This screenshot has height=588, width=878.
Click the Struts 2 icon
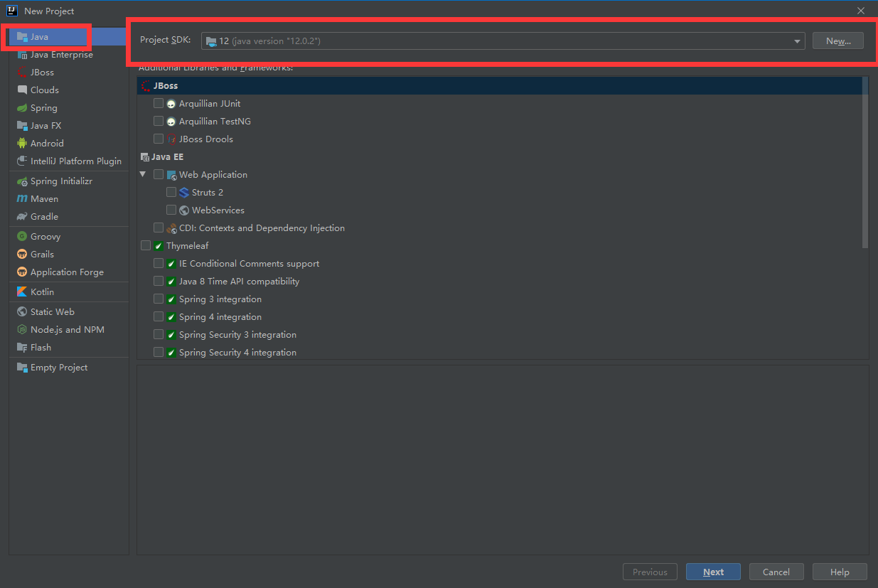pyautogui.click(x=184, y=193)
